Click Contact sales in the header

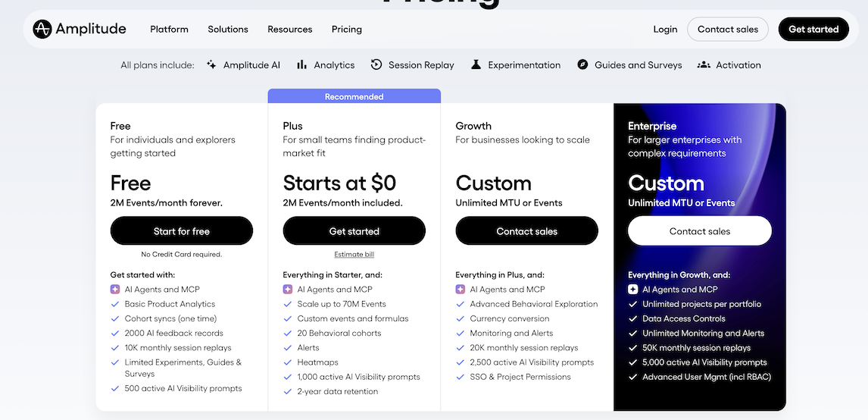point(728,30)
